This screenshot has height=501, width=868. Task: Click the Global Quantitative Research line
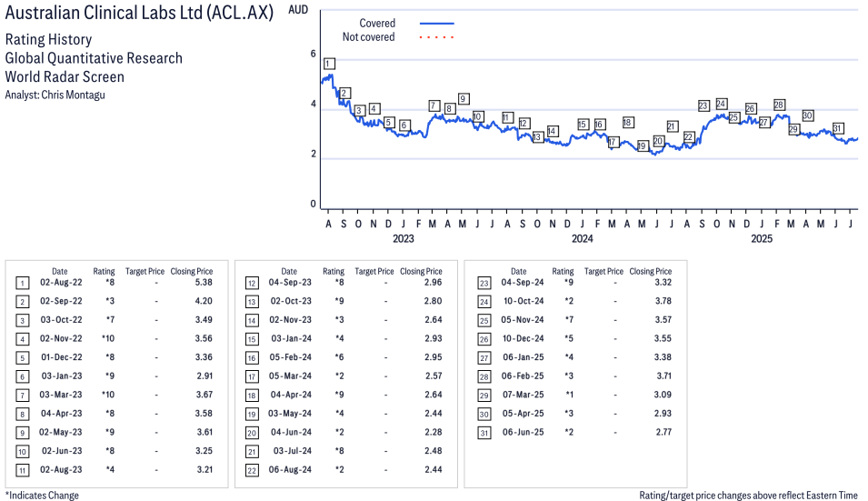(94, 58)
